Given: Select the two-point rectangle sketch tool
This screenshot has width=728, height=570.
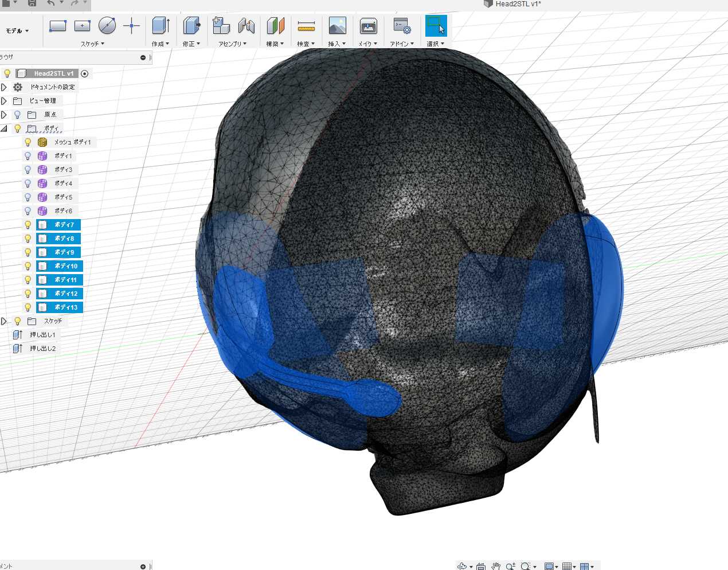Looking at the screenshot, I should [x=57, y=26].
